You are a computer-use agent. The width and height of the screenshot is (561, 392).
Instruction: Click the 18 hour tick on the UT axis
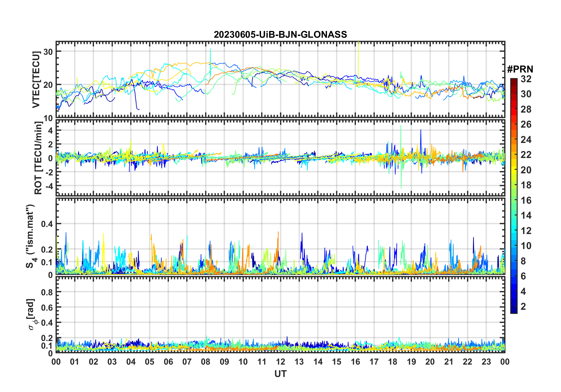click(x=393, y=362)
